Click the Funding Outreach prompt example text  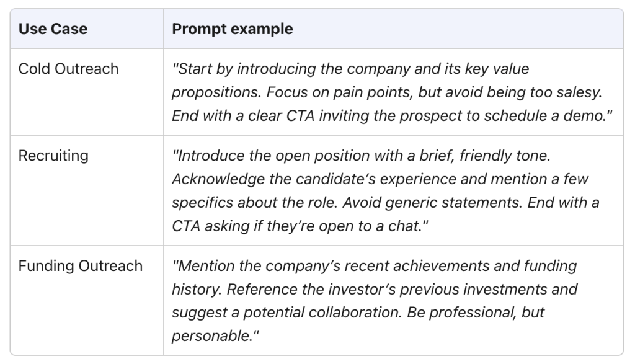pos(375,300)
